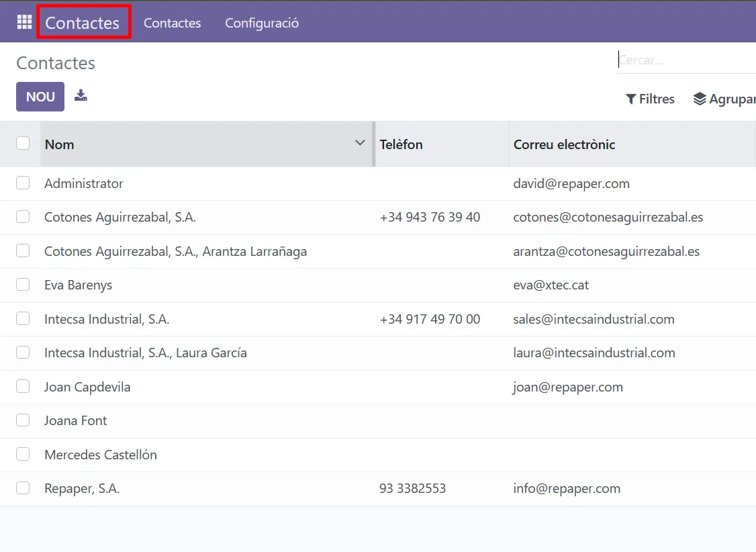Click the Agrupar layers icon

[700, 99]
